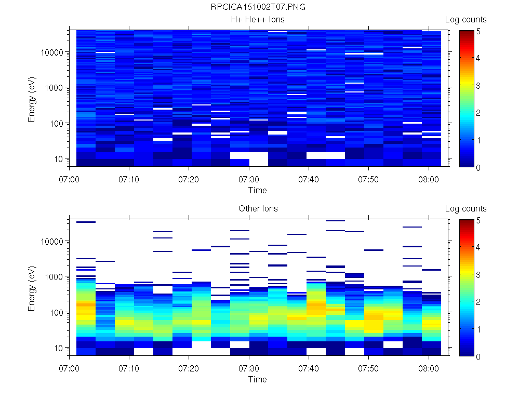
Task: Click the bottom panel's 'Time' axis label
Action: click(258, 379)
